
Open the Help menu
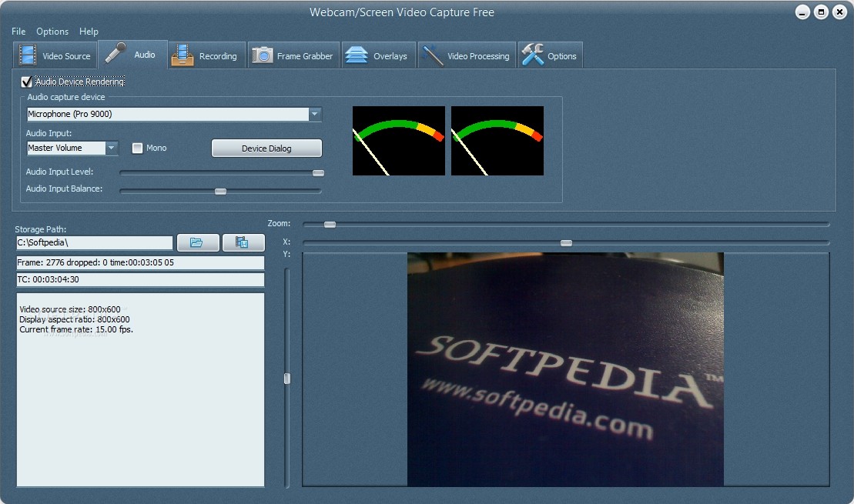click(x=89, y=32)
